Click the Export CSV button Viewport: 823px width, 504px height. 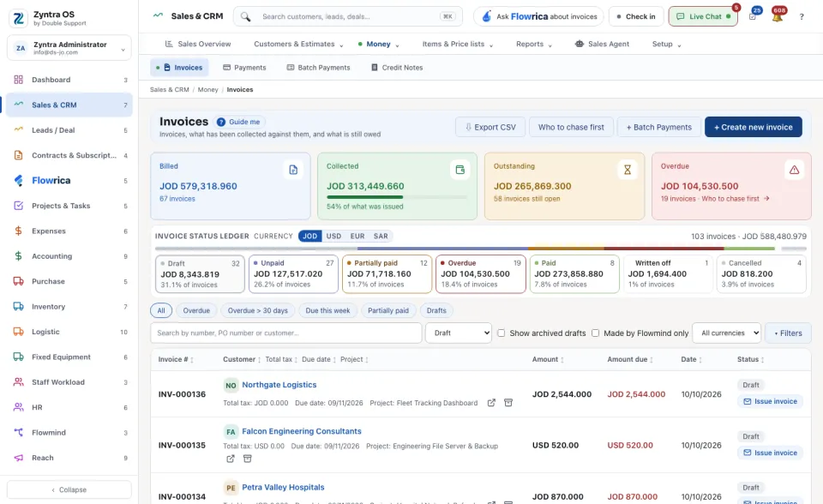tap(490, 127)
